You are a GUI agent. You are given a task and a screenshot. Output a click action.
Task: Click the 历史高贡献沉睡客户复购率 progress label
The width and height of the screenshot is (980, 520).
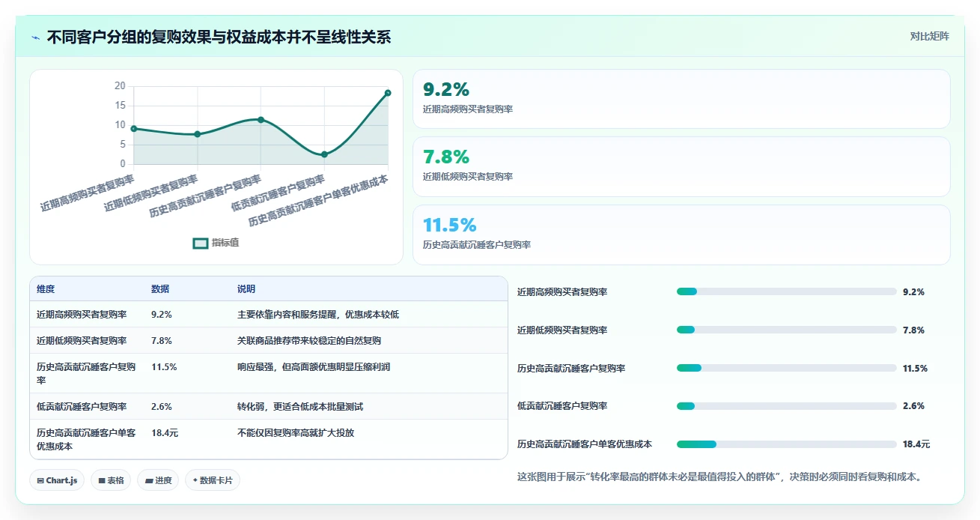tap(571, 369)
